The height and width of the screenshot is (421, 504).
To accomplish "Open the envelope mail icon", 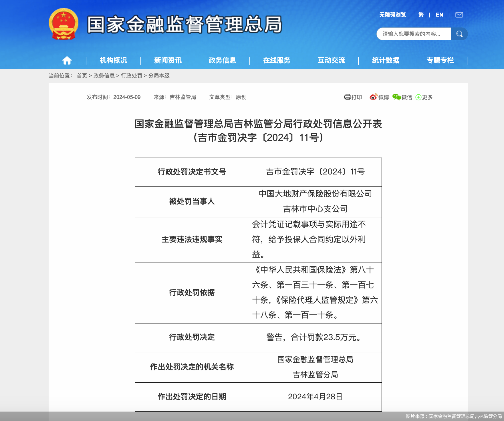I will tap(459, 15).
